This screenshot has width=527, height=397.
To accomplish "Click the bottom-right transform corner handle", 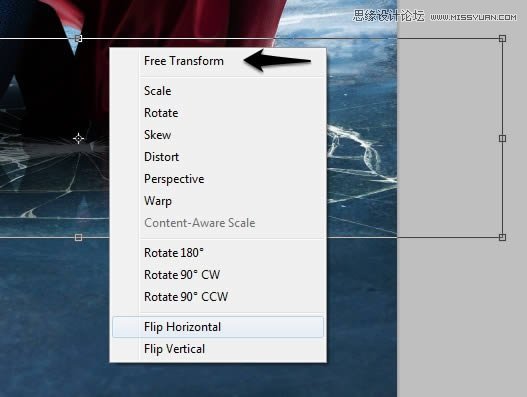I will point(502,237).
